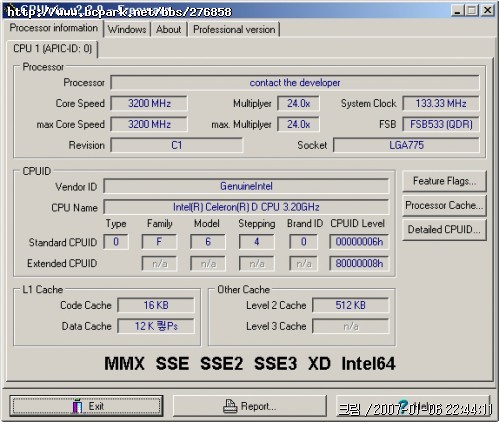500x422 pixels.
Task: Select the System Clock 133.33 MHz value
Action: click(441, 103)
